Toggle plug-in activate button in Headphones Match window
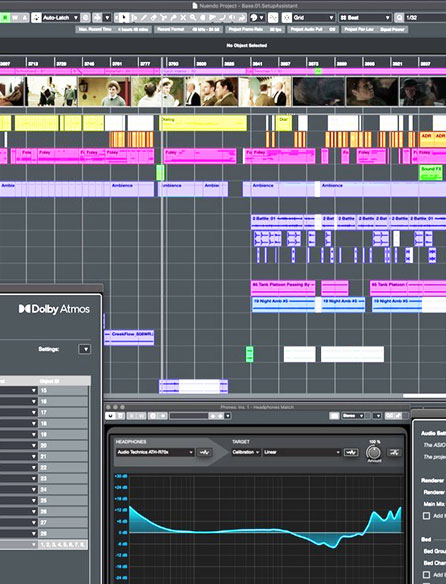This screenshot has height=584, width=446. 109,416
